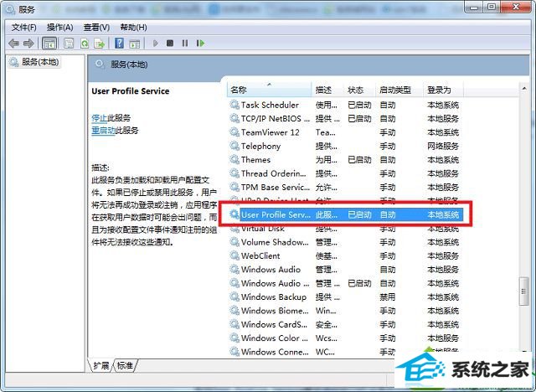Toggle the show/hide console tree icon
536x392 pixels.
pyautogui.click(x=49, y=44)
